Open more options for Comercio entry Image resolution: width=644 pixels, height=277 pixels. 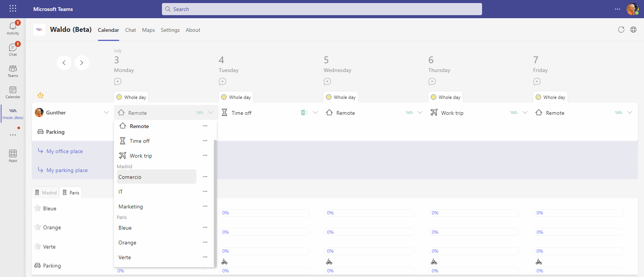pos(205,177)
